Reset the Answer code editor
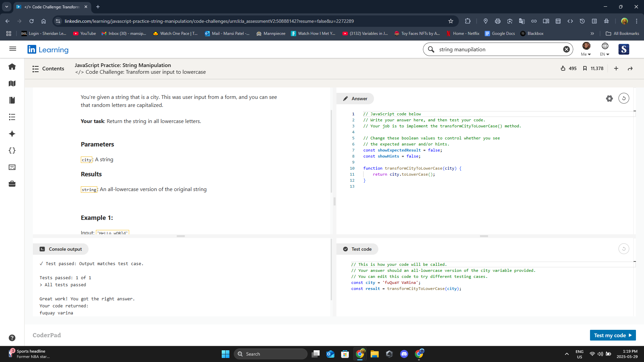The image size is (644, 362). 624,99
